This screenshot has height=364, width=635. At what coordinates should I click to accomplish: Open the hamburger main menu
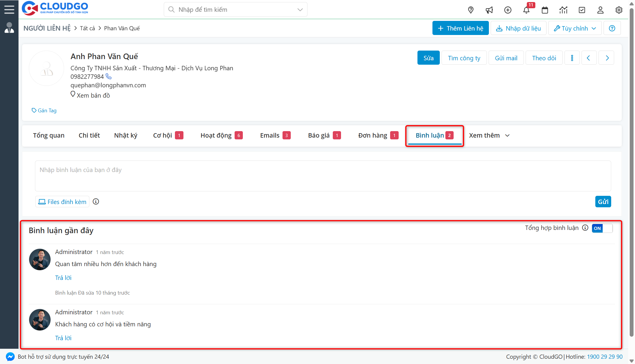pos(9,9)
